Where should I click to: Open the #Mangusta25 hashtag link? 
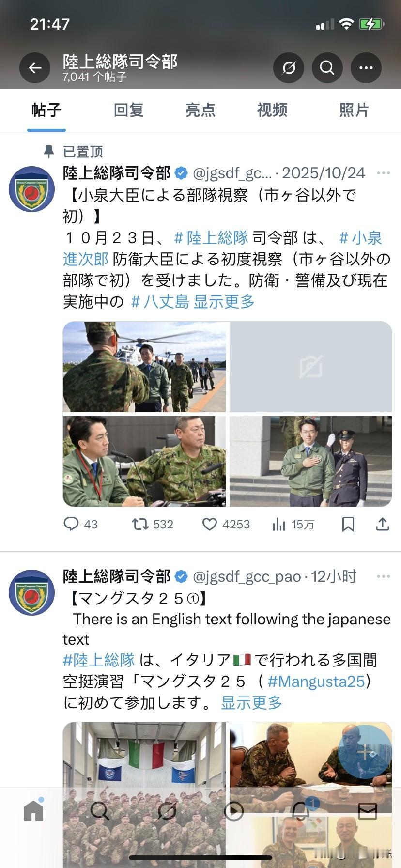[x=316, y=682]
